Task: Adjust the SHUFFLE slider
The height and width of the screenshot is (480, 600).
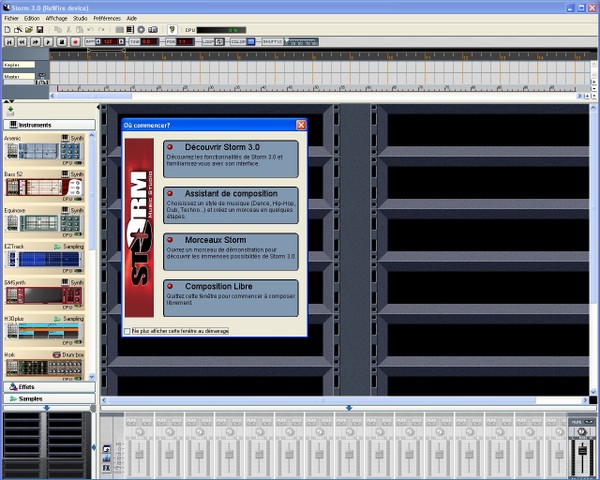Action: 302,42
